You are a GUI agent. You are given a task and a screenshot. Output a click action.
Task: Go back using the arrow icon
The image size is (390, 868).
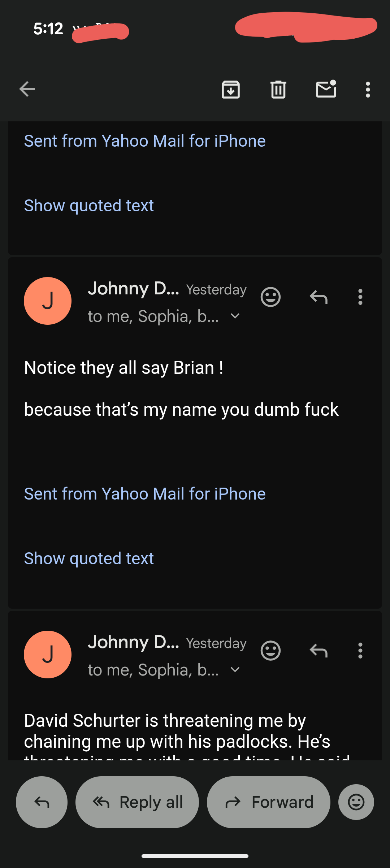(x=27, y=89)
